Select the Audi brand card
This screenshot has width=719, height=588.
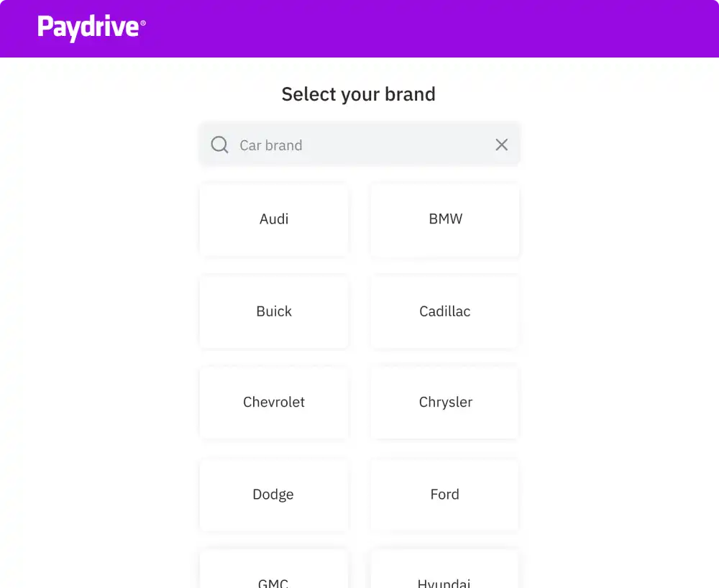[274, 219]
